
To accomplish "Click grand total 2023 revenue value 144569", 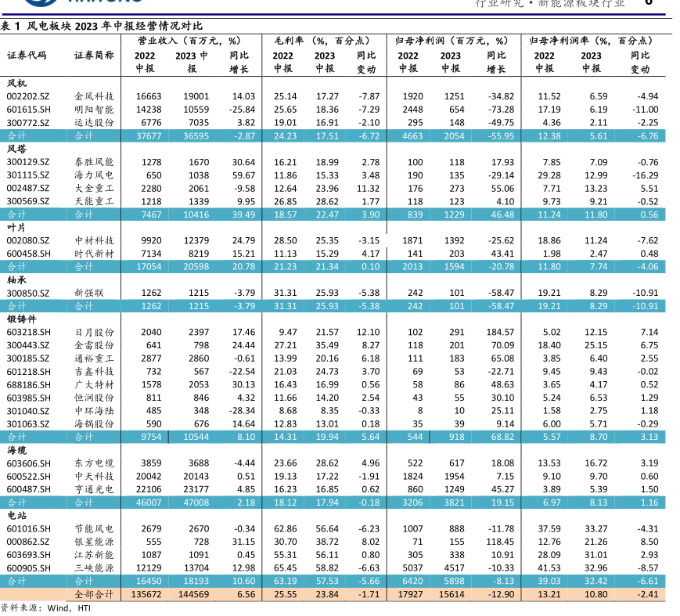I will tap(193, 594).
